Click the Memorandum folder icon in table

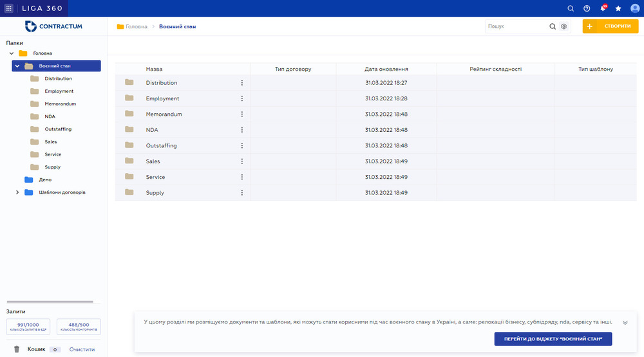click(x=129, y=113)
